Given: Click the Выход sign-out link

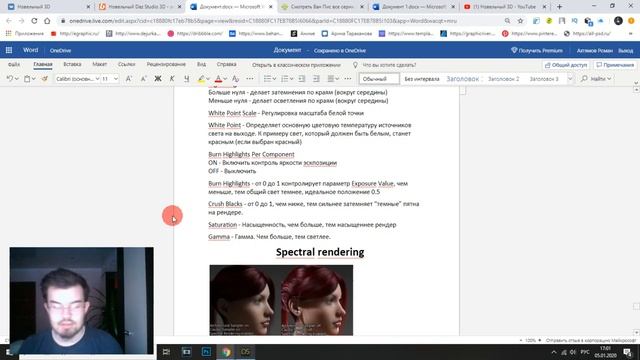Looking at the screenshot, I should click(625, 51).
